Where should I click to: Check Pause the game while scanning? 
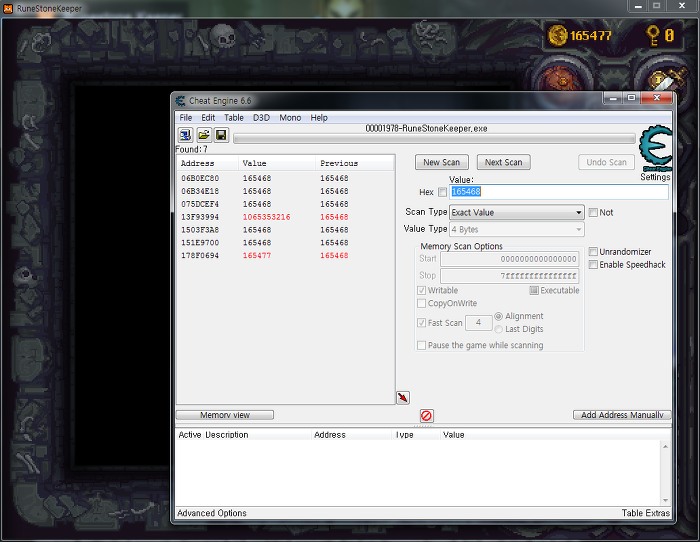(421, 345)
